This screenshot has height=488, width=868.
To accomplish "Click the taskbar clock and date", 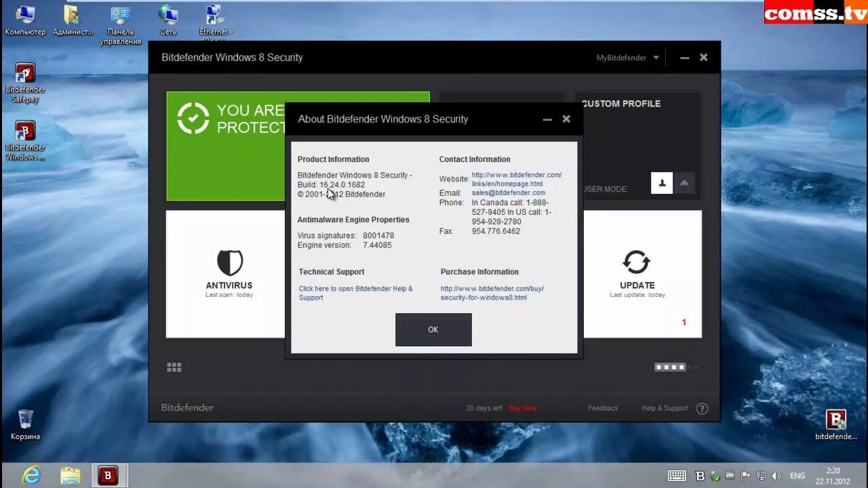I will (x=833, y=476).
